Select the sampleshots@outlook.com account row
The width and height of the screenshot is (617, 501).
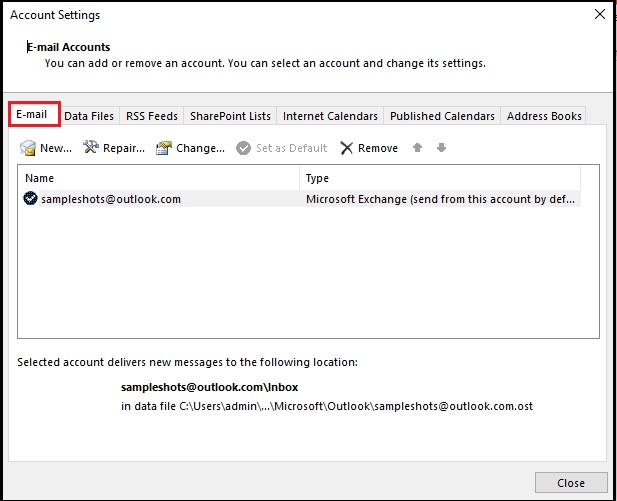click(302, 199)
